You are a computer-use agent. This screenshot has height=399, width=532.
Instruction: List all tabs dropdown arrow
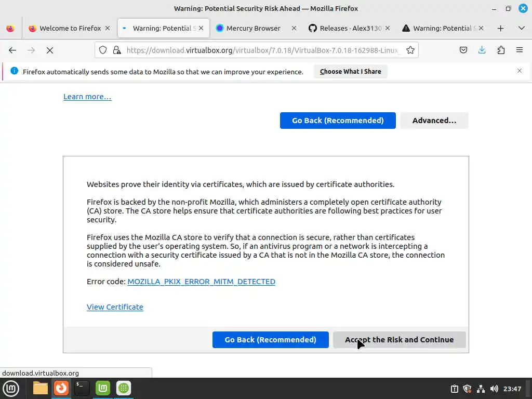click(522, 28)
